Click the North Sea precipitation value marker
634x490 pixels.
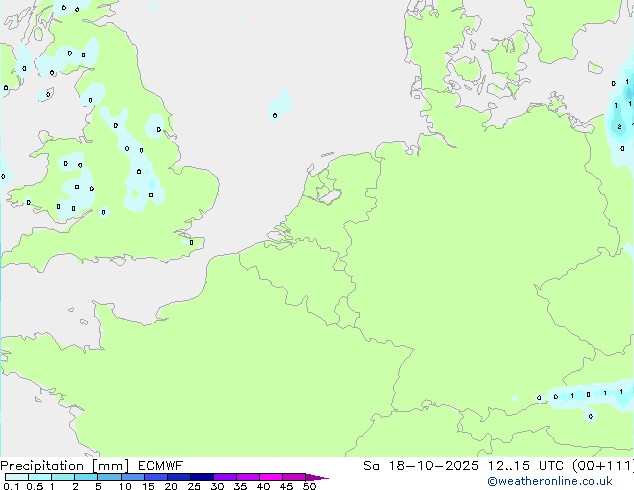tap(275, 115)
